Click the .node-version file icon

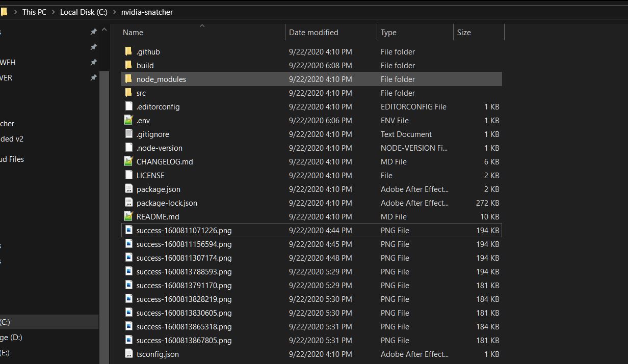[x=128, y=148]
